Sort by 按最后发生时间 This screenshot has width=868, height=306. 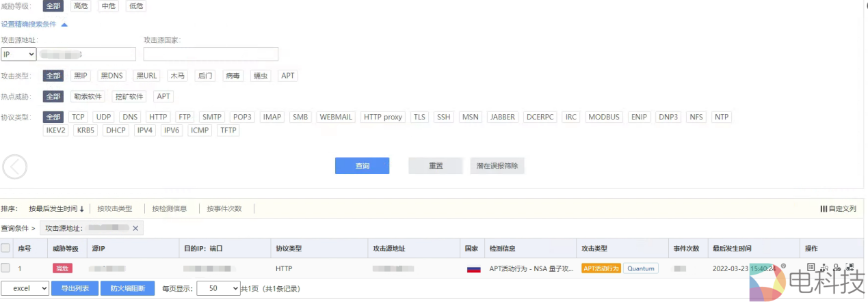56,208
